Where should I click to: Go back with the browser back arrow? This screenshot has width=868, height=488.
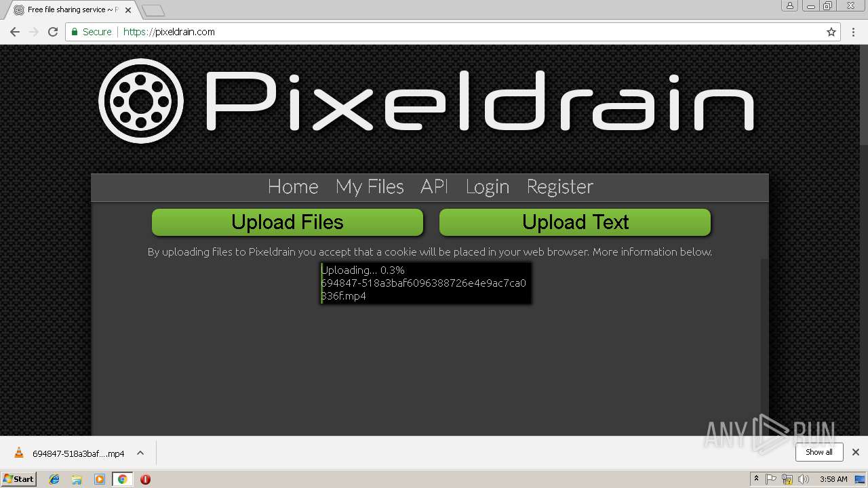(15, 32)
